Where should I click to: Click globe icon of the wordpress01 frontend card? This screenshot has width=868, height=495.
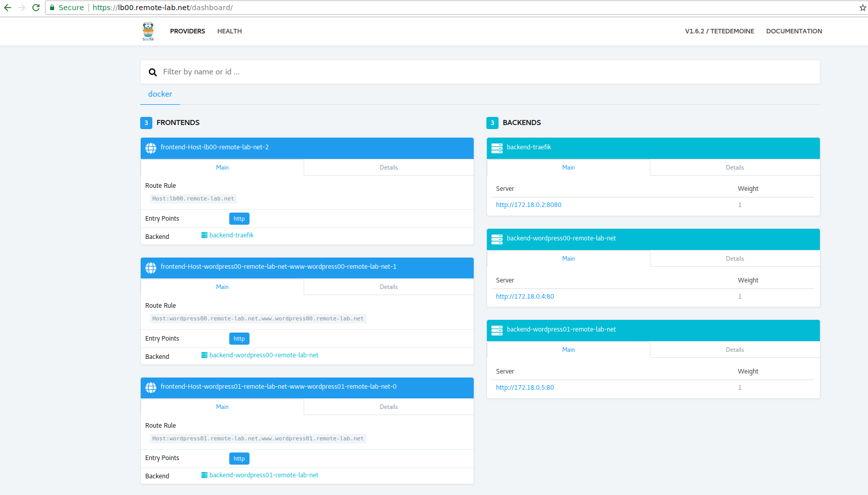click(x=151, y=388)
